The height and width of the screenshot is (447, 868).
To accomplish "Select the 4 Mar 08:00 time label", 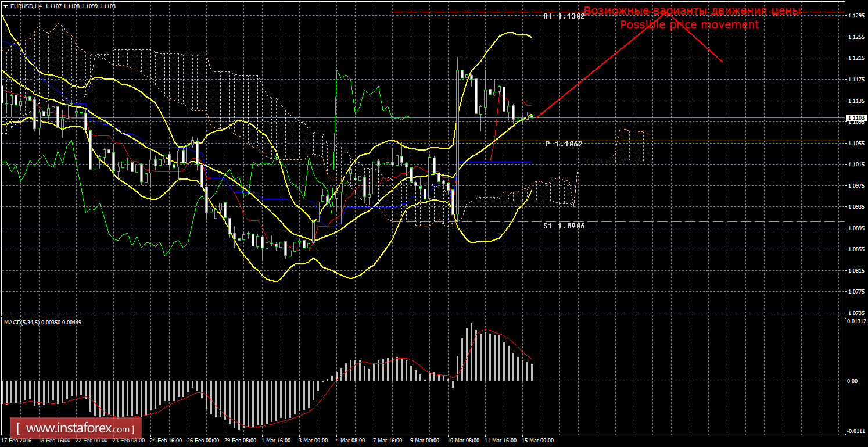I will (351, 441).
